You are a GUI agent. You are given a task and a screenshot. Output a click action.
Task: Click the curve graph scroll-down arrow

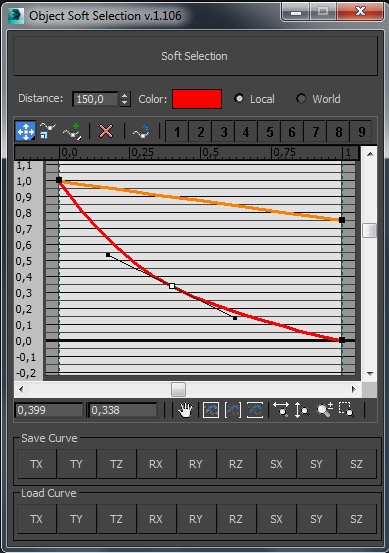pyautogui.click(x=370, y=373)
